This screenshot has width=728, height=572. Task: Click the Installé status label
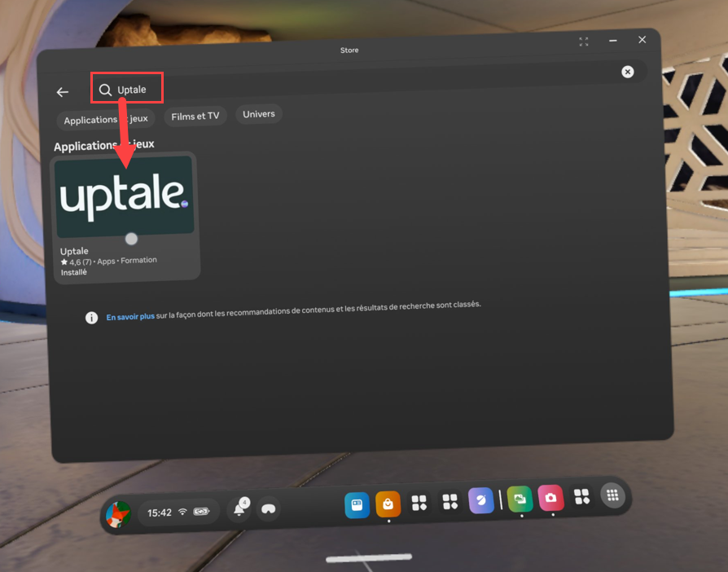[x=74, y=272]
